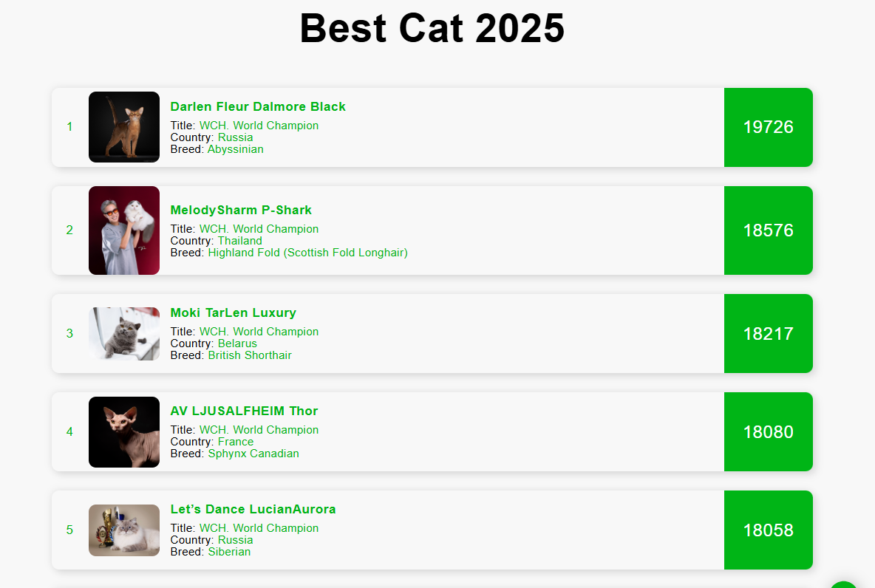Click the MelodySharm P-Shark name link
This screenshot has height=588, width=875.
pos(241,210)
